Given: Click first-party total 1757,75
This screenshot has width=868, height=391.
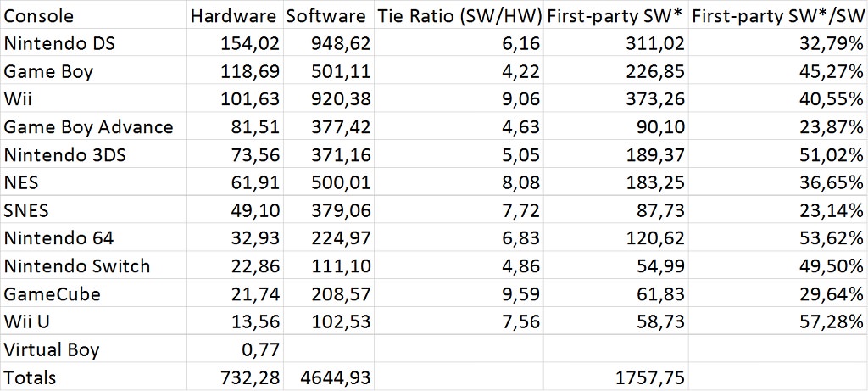Looking at the screenshot, I should click(615, 377).
